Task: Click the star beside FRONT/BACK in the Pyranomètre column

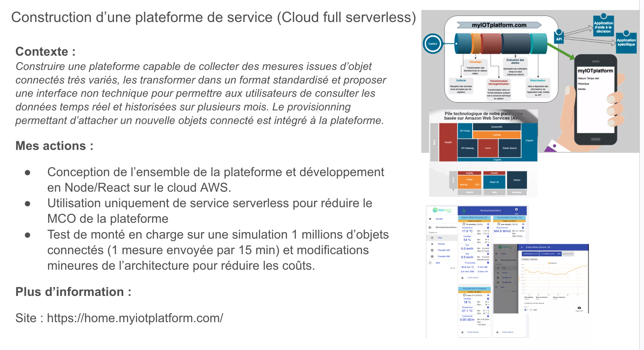Action: (x=497, y=332)
